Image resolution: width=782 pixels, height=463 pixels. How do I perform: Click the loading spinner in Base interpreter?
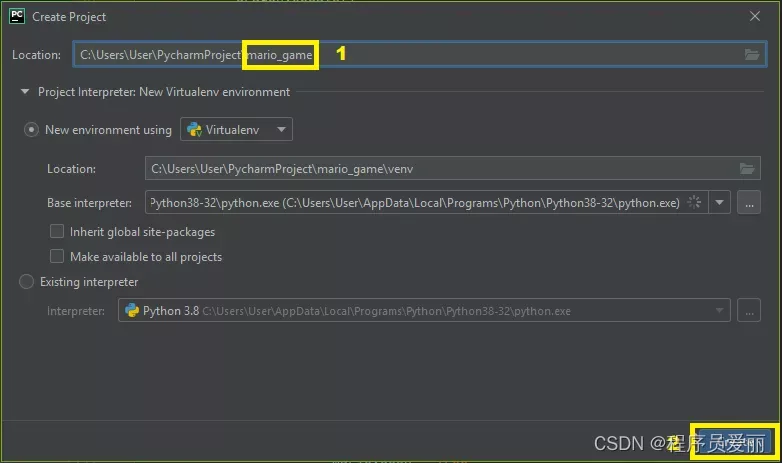(x=694, y=203)
